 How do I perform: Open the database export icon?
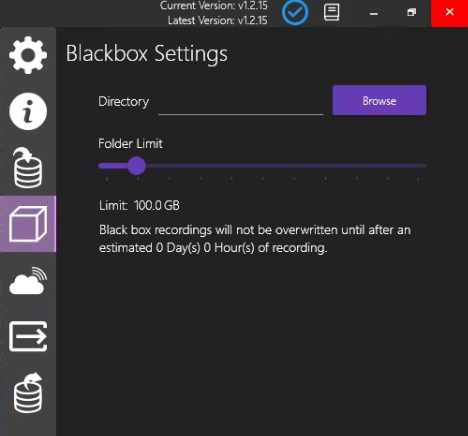[x=28, y=393]
